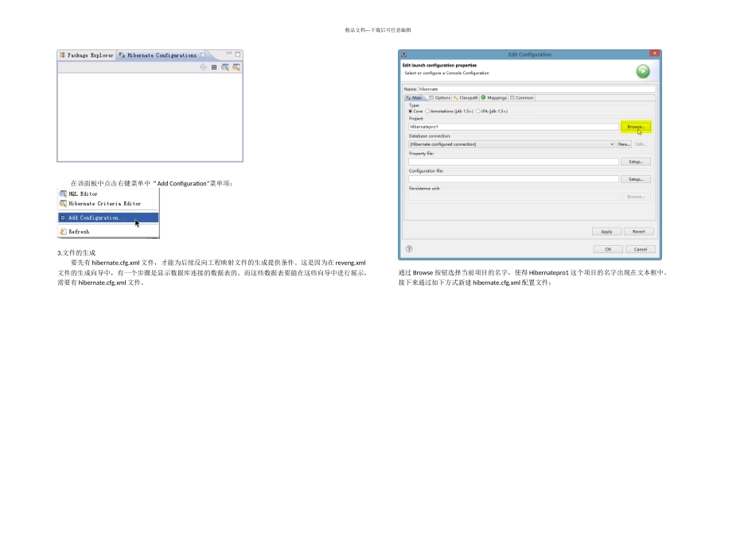This screenshot has height=535, width=756.
Task: Click the heading '3.文件的生成'
Action: click(76, 253)
